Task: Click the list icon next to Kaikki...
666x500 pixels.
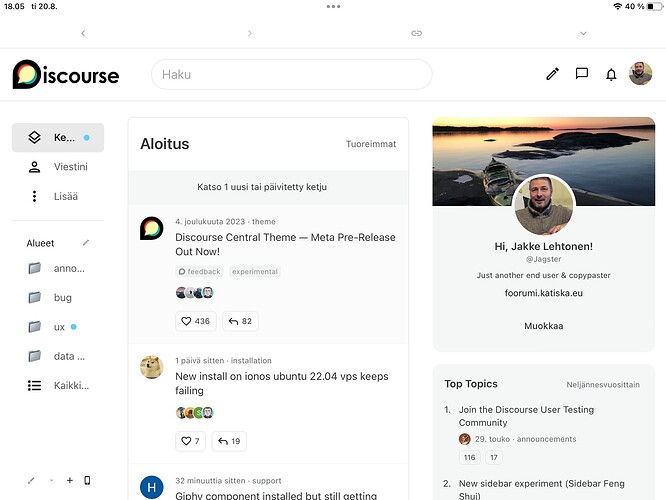Action: 34,385
